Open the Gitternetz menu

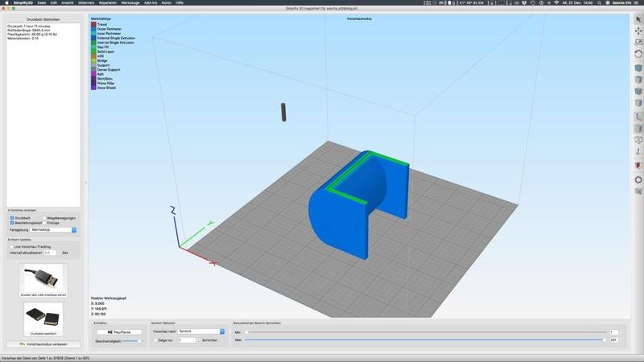coord(86,2)
